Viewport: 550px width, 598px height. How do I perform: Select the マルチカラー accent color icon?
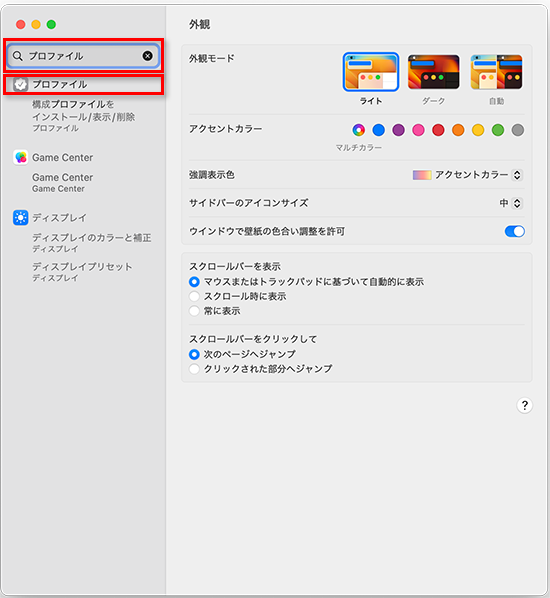(358, 130)
